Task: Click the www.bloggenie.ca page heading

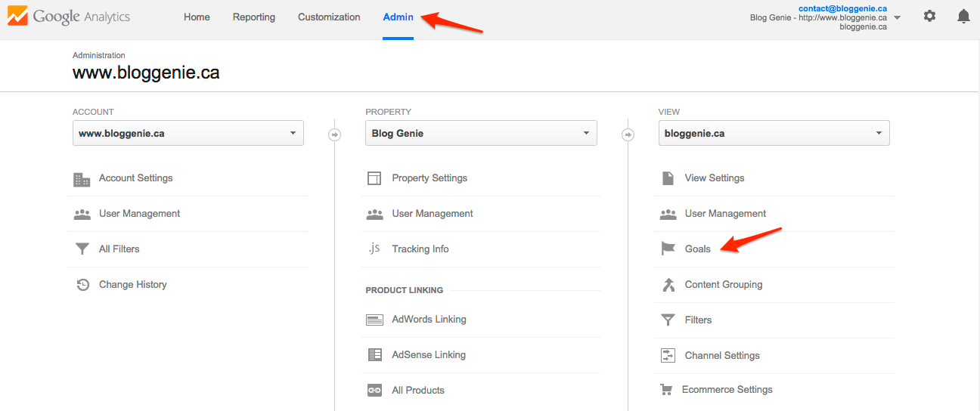Action: 146,73
